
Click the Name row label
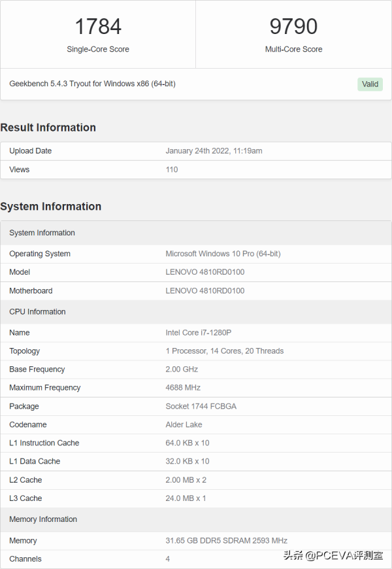(20, 332)
